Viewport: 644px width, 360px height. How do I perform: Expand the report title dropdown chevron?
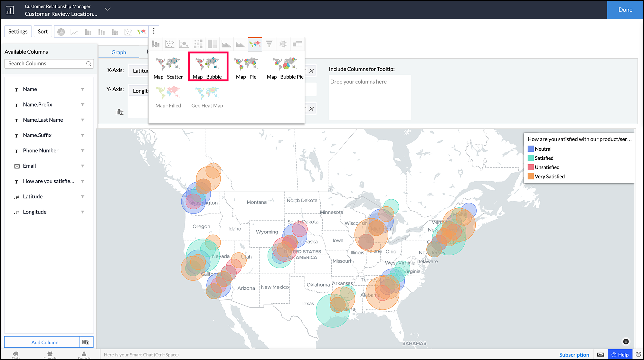108,9
